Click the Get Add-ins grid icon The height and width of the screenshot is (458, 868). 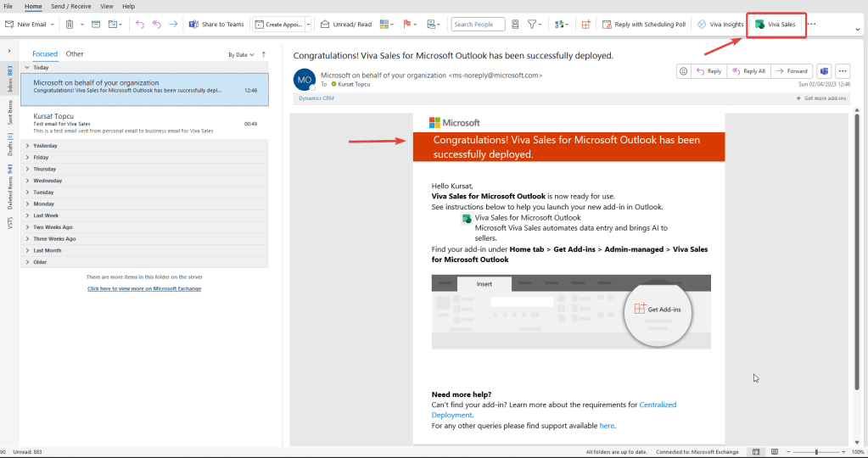click(x=585, y=25)
